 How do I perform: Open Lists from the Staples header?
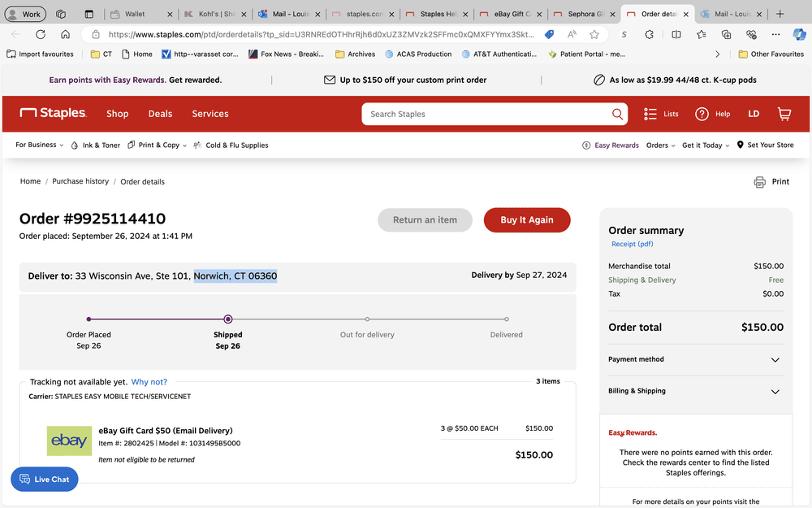661,114
